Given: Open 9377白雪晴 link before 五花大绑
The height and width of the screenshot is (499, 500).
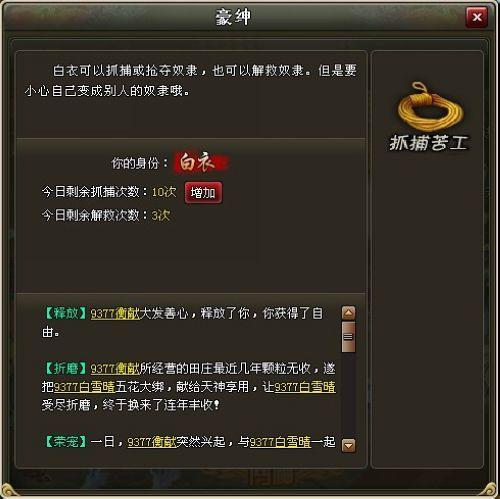Looking at the screenshot, I should click(x=84, y=387).
